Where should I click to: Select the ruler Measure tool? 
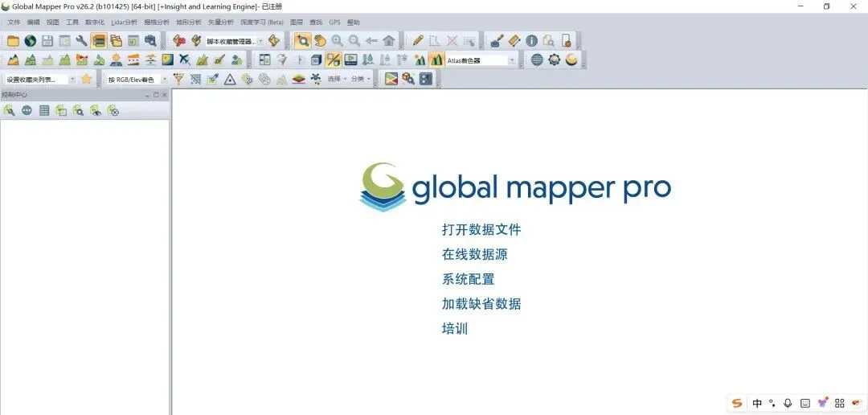click(514, 40)
